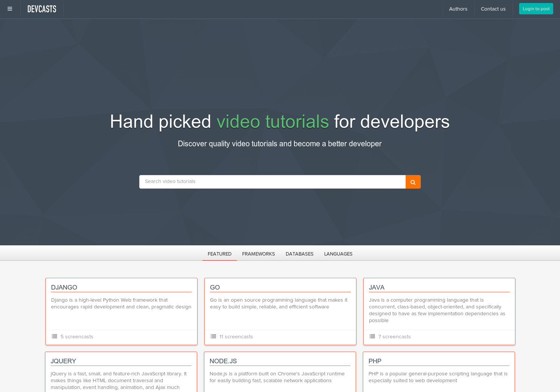Switch to the Frameworks tab
Viewport: 560px width, 392px height.
[258, 254]
